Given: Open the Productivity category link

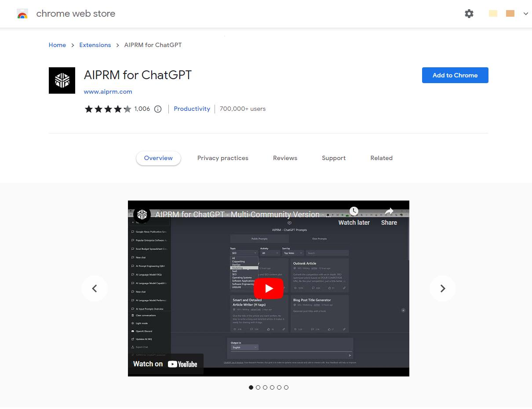Looking at the screenshot, I should click(192, 109).
